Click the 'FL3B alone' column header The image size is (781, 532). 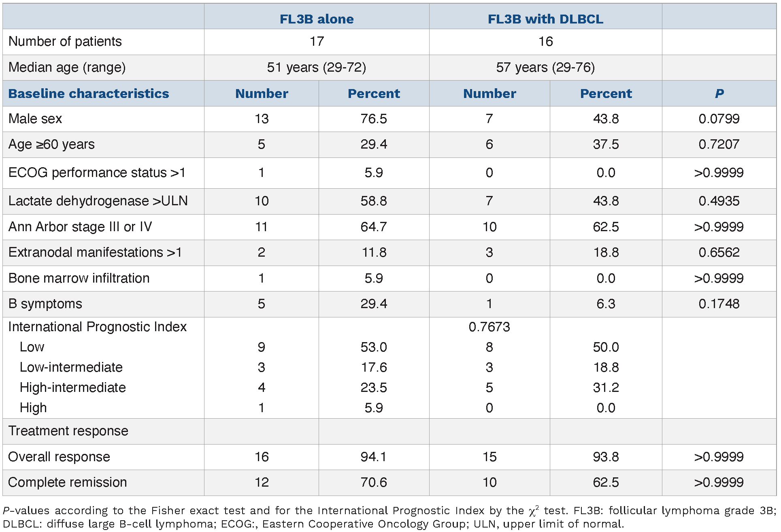[316, 19]
